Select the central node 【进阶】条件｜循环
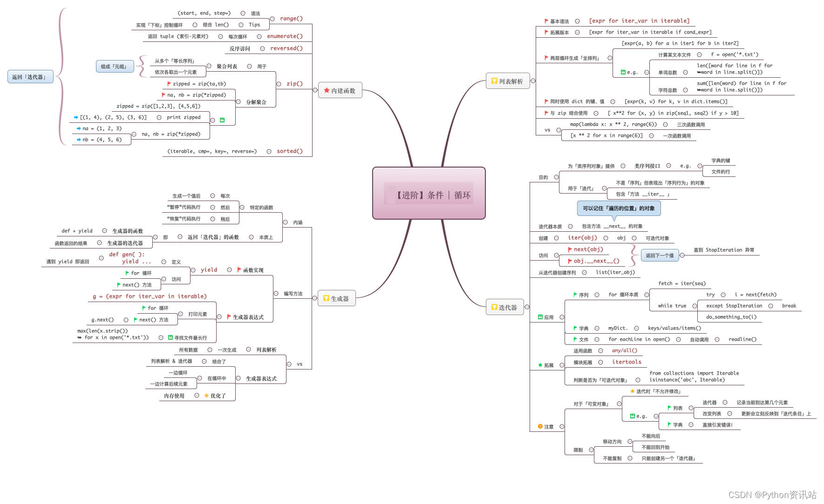The width and height of the screenshot is (824, 504). point(429,193)
